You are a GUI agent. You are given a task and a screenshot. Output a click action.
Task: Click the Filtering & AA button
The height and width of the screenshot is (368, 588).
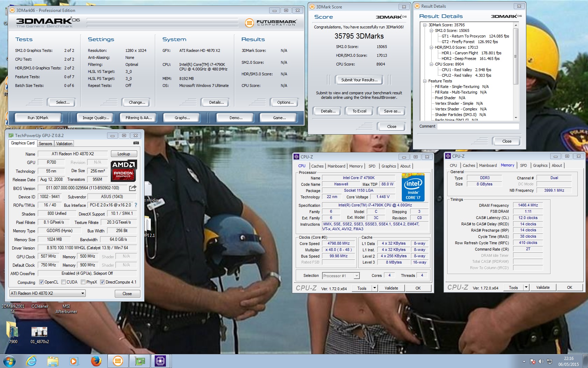139,118
